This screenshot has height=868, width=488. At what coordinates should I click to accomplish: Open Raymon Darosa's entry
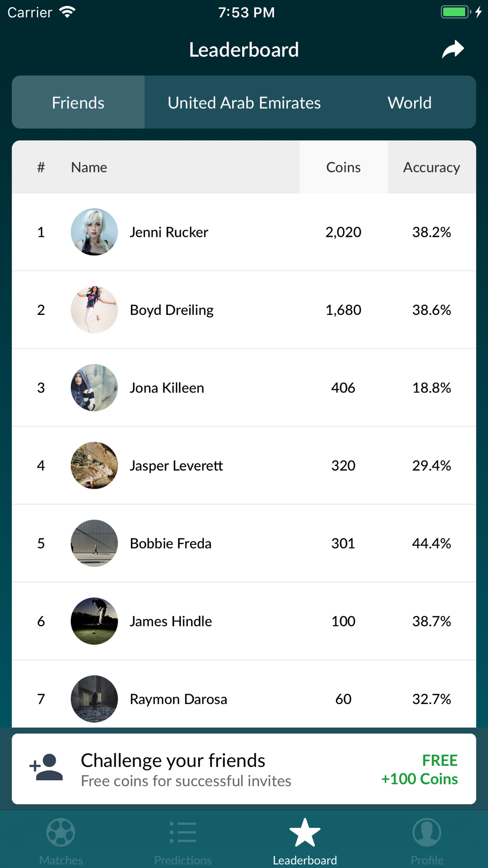point(244,694)
